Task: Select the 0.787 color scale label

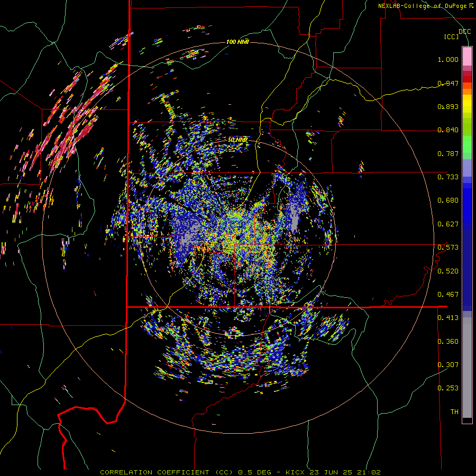Action: tap(448, 153)
